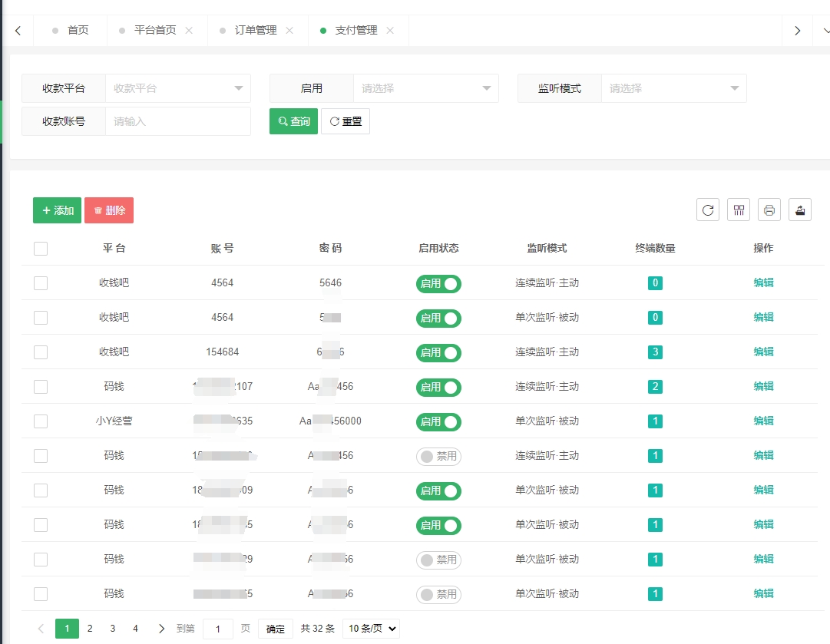830x644 pixels.
Task: Click the 收款账号 input field
Action: click(177, 121)
